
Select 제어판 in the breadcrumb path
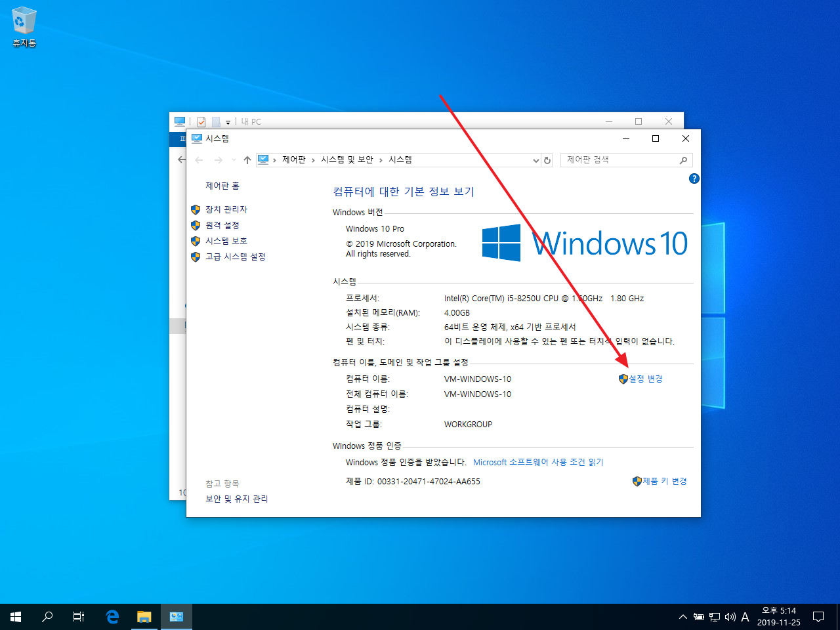[x=293, y=159]
